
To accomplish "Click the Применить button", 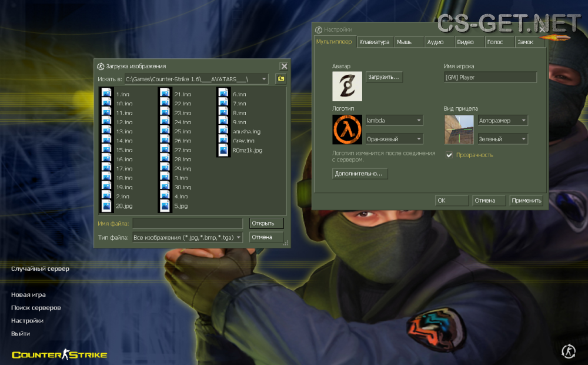I will [x=526, y=201].
